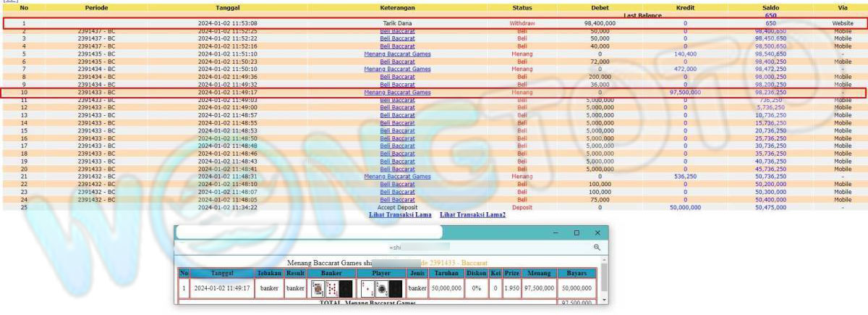
Task: Open the Lihat Transaksi Lama2 link
Action: click(472, 214)
